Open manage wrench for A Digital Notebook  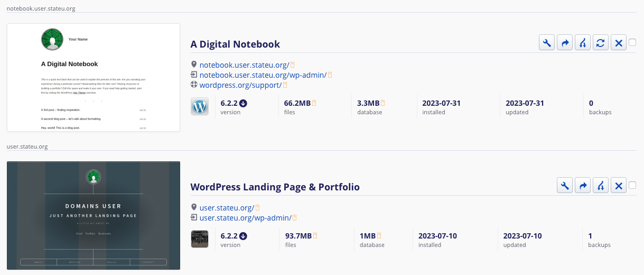click(x=547, y=43)
